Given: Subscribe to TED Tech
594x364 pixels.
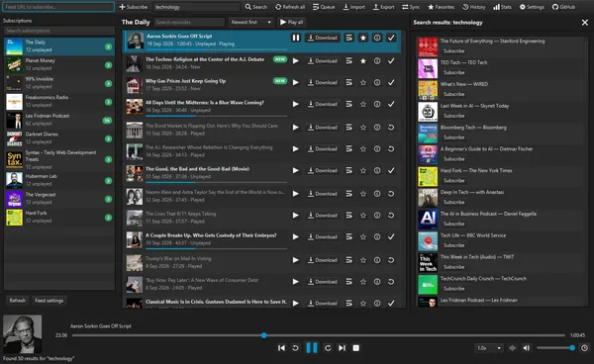Looking at the screenshot, I should tap(453, 72).
